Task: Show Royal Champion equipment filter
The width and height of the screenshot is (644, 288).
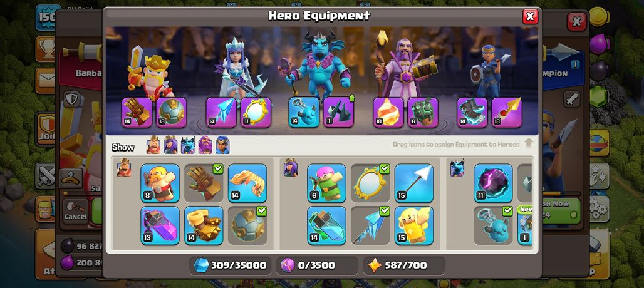Action: pyautogui.click(x=222, y=145)
